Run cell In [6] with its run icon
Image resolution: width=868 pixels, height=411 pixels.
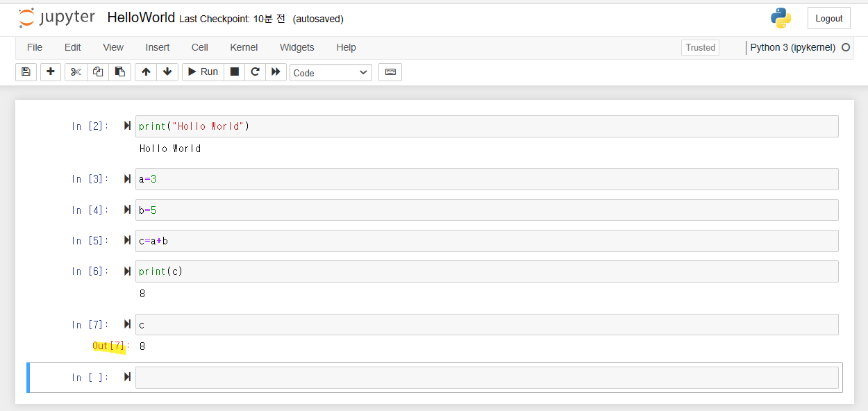coord(127,271)
